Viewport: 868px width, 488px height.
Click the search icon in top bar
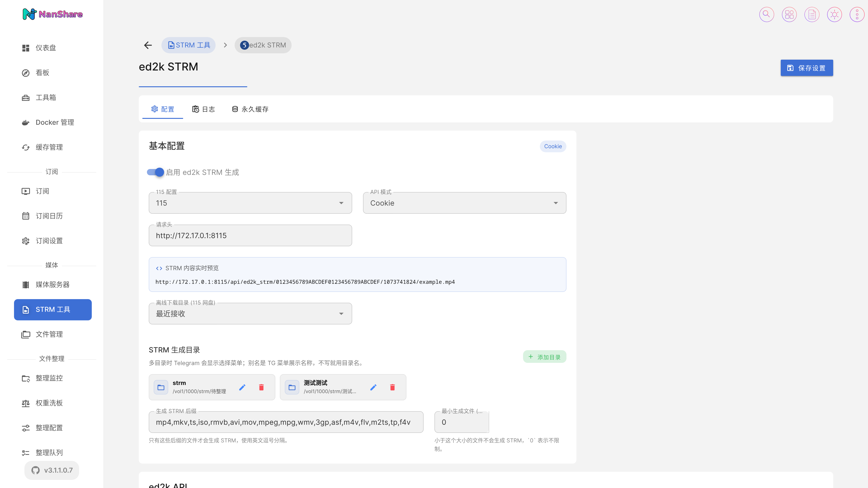(x=766, y=14)
